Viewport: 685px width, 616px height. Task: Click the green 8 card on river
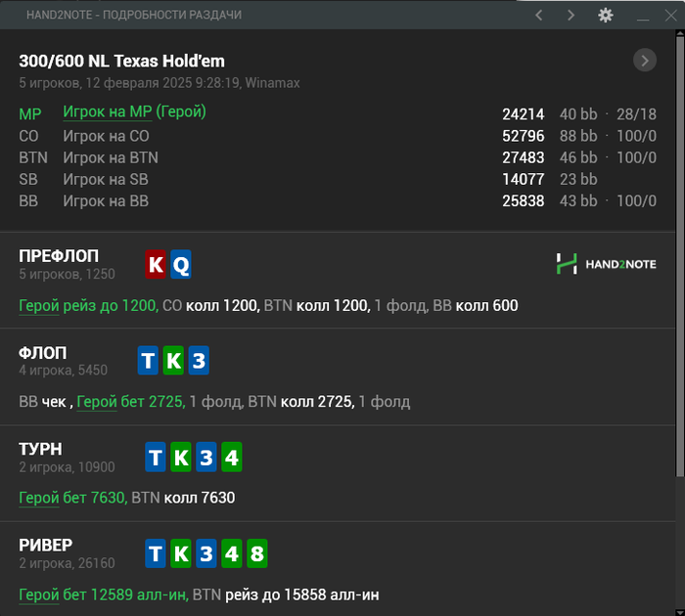256,553
